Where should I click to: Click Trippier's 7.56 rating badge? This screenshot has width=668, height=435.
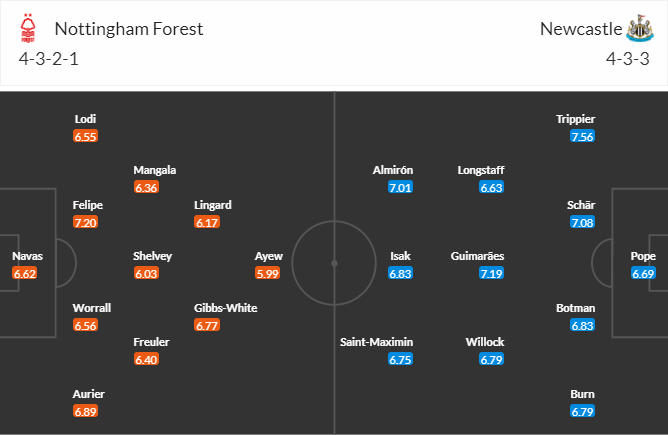tap(582, 136)
